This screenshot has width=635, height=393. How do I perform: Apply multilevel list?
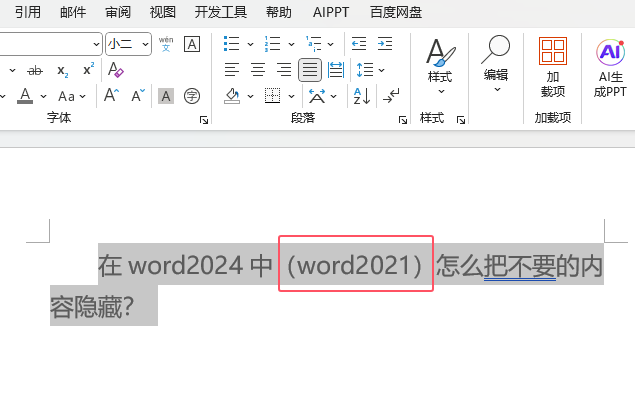coord(313,44)
